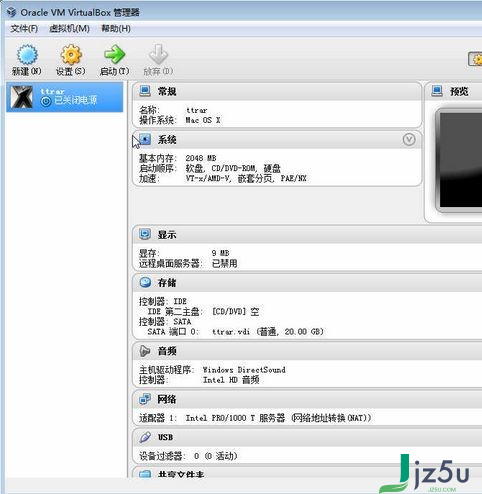This screenshot has height=494, width=482.
Task: Click the gear icon at toolbar's right edge
Action: coord(475,59)
